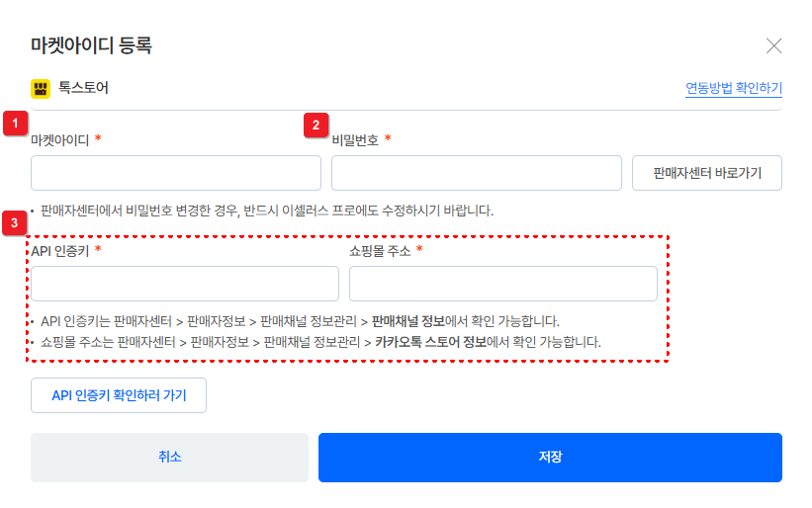This screenshot has height=508, width=812.
Task: Cancel with the 취소 button
Action: click(x=169, y=458)
